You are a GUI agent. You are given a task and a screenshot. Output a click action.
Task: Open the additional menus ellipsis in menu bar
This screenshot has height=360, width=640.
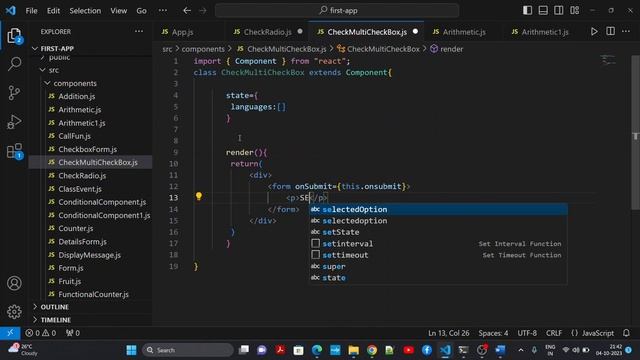pos(162,11)
